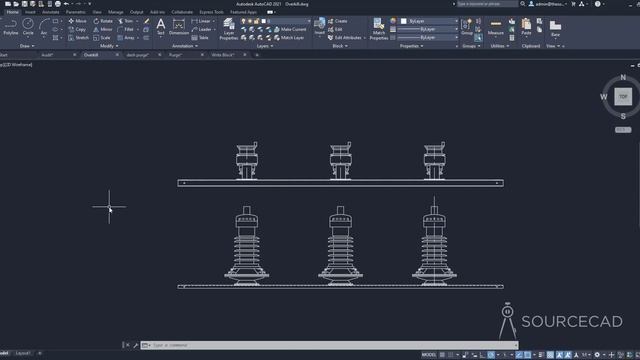Open the object color ByLayer dropdown
640x360 pixels.
429,21
